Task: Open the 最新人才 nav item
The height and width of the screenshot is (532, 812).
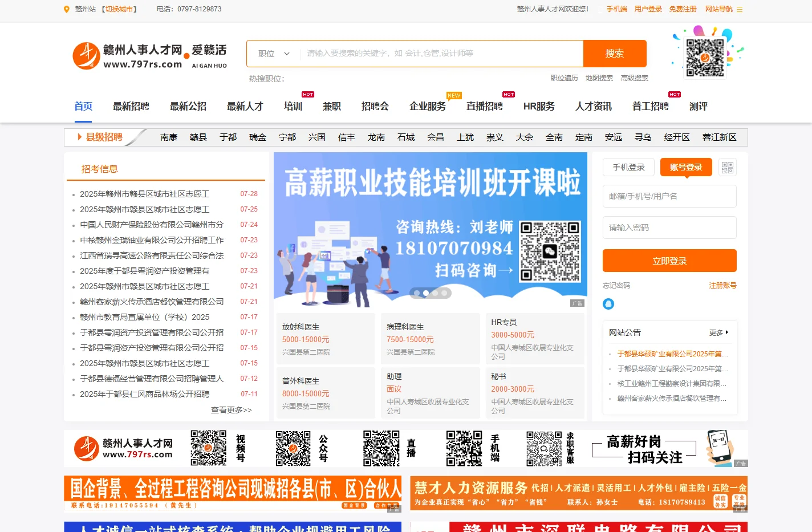Action: 245,106
